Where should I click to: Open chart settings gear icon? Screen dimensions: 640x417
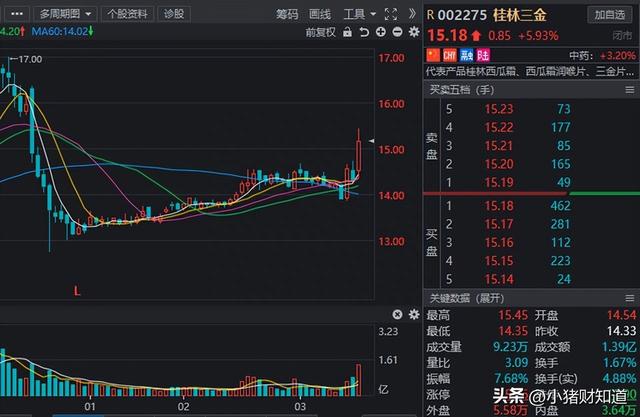(414, 32)
